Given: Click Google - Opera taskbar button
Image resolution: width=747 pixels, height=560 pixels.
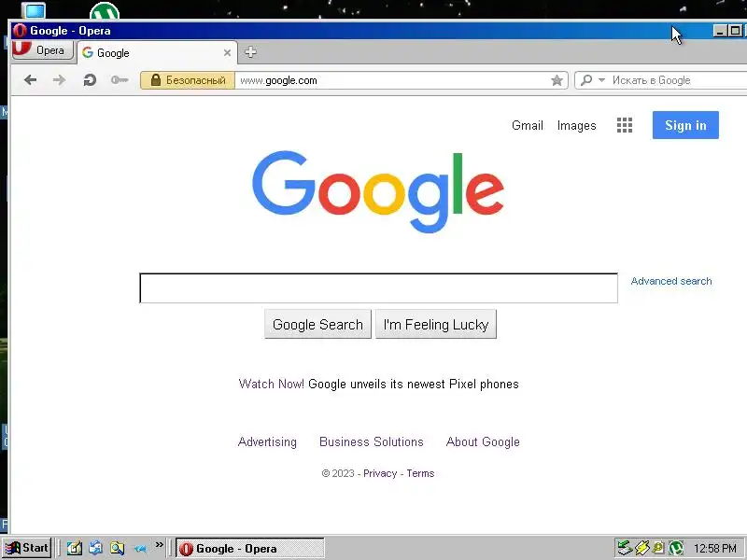Looking at the screenshot, I should click(250, 549).
